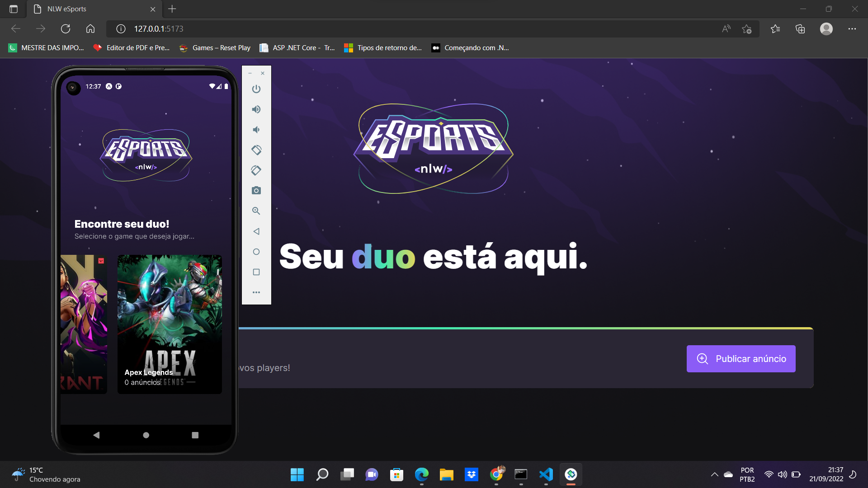This screenshot has width=868, height=488.
Task: Open Visual Studio Code from the taskbar
Action: (x=546, y=474)
